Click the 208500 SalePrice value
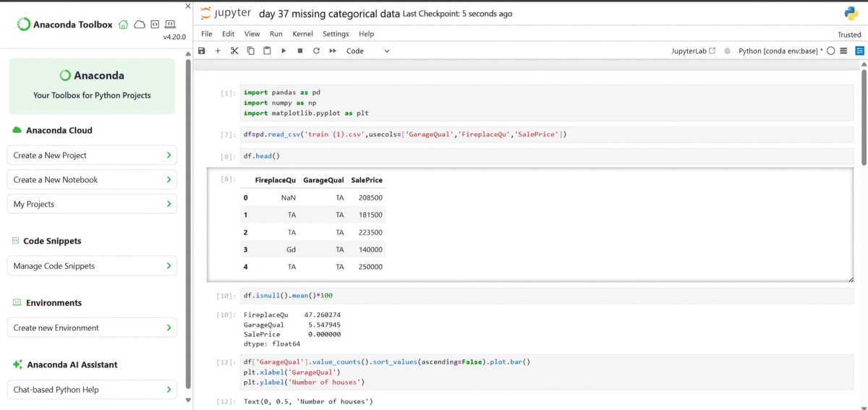The image size is (868, 410). point(370,197)
